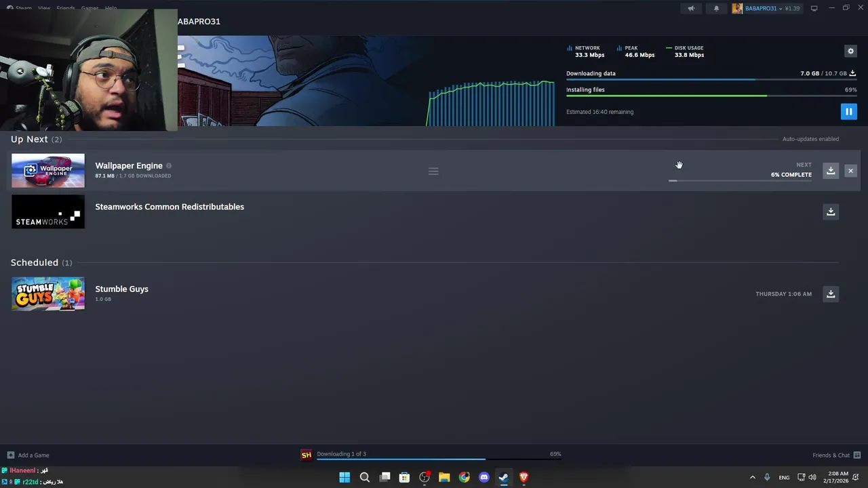Viewport: 868px width, 488px height.
Task: Open Steamworks thumbnail
Action: 48,211
